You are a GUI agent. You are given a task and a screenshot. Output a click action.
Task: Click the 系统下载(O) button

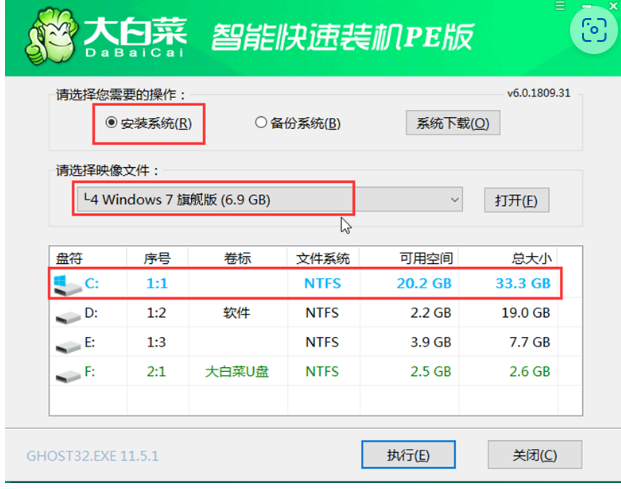pos(452,123)
